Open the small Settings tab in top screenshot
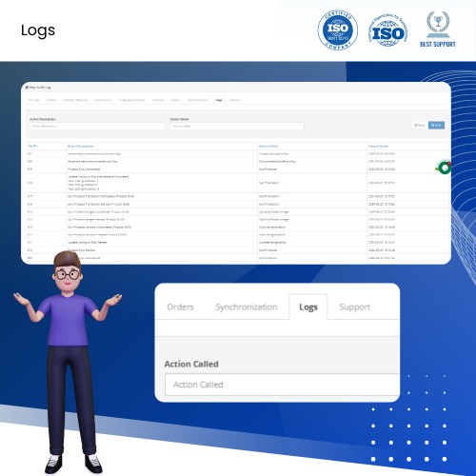This screenshot has width=476, height=476. (x=34, y=100)
